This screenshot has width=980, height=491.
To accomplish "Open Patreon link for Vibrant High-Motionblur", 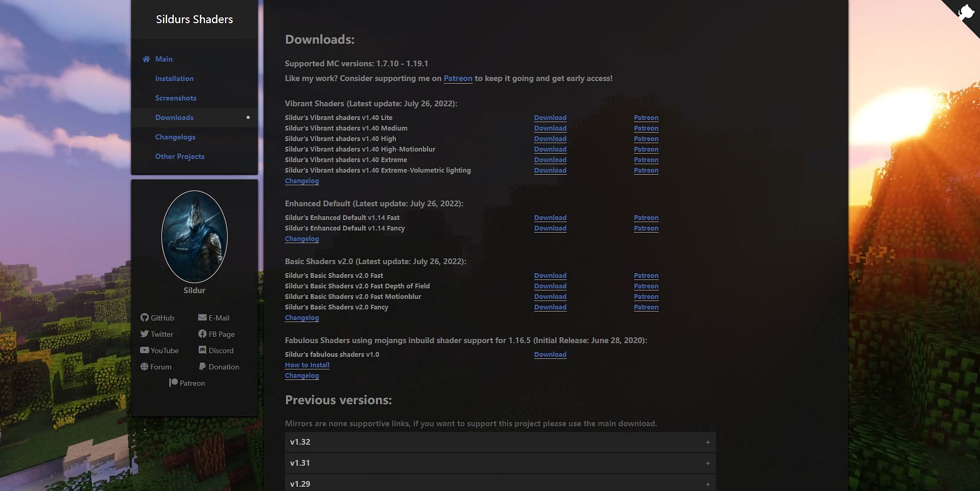I will click(x=646, y=149).
